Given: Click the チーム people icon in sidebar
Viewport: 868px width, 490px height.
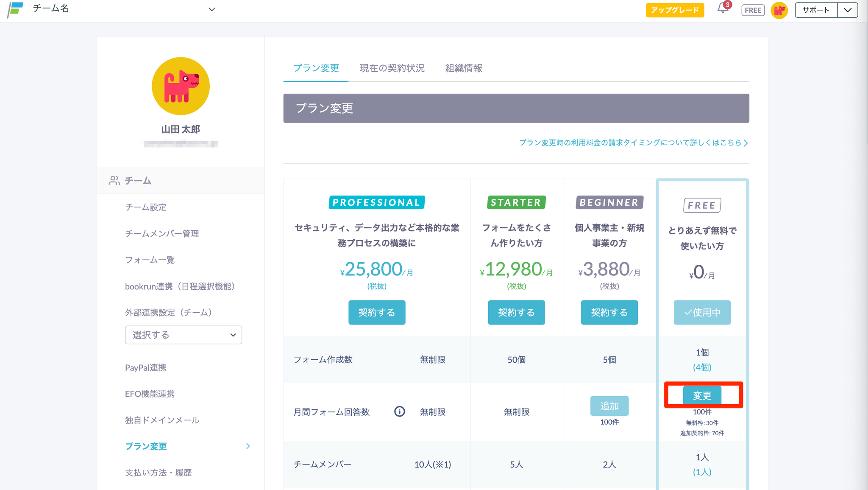Looking at the screenshot, I should point(114,181).
